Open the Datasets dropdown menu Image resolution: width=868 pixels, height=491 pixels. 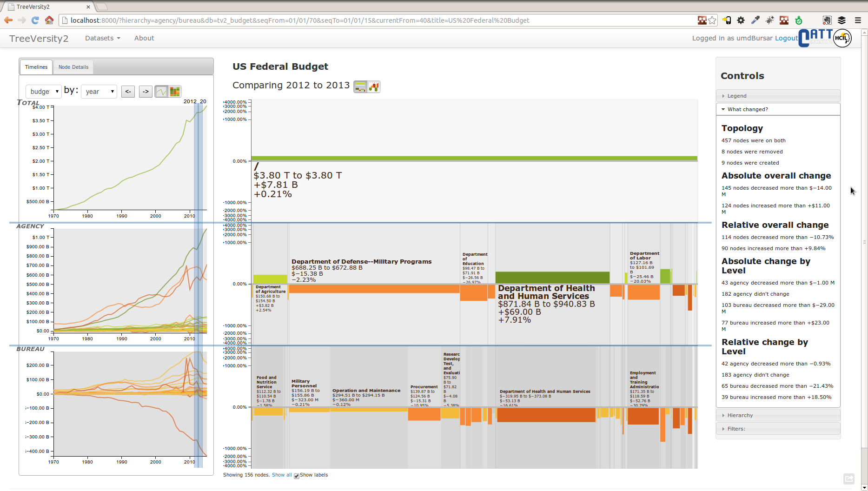click(102, 38)
